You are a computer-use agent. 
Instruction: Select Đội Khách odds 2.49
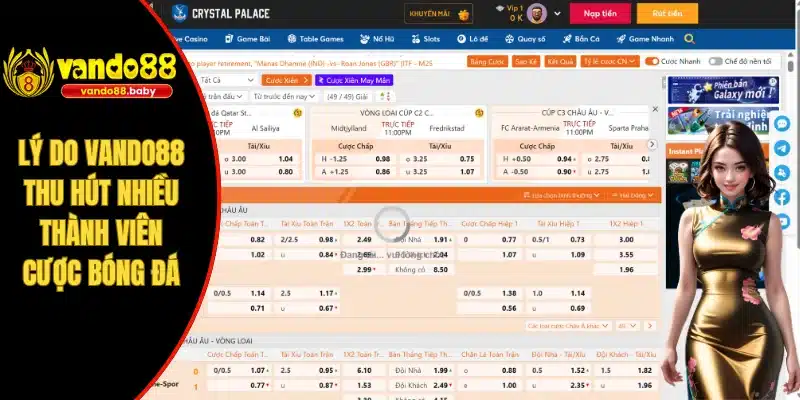click(421, 386)
